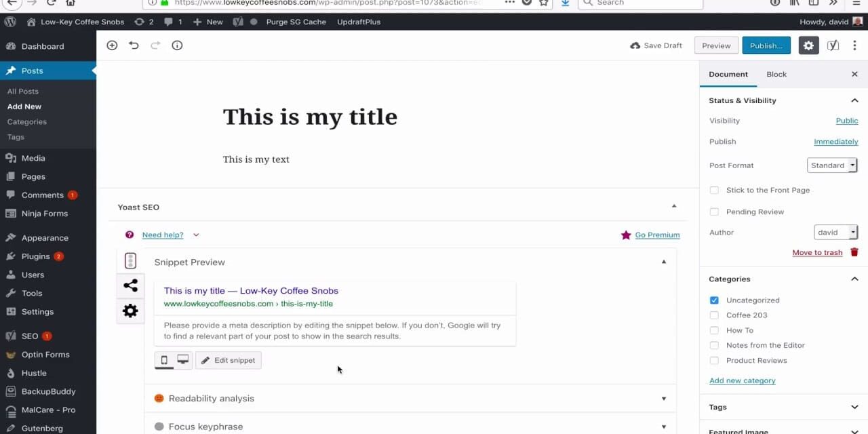The height and width of the screenshot is (434, 868).
Task: Expand the Focus keyphrase section
Action: [x=664, y=427]
